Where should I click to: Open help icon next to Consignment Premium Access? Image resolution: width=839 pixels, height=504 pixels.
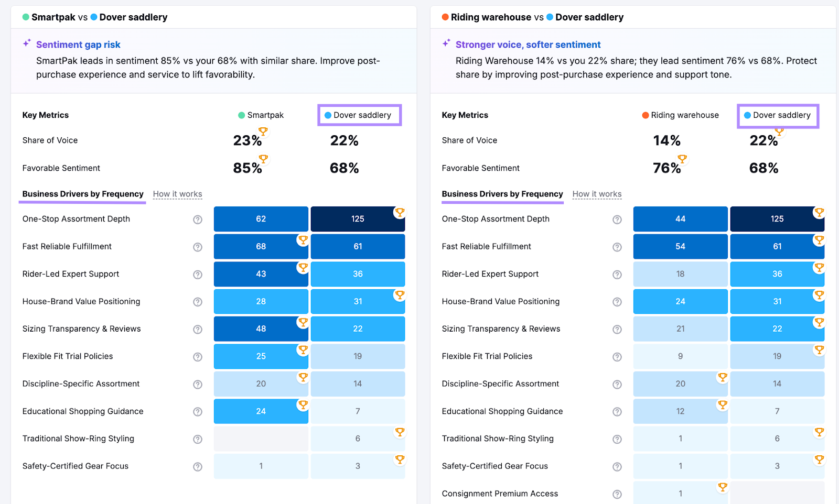point(618,493)
